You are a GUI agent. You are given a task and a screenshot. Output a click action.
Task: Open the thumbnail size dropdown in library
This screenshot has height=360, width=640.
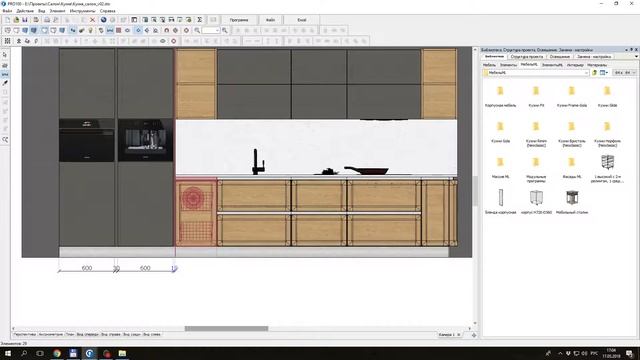pos(625,73)
